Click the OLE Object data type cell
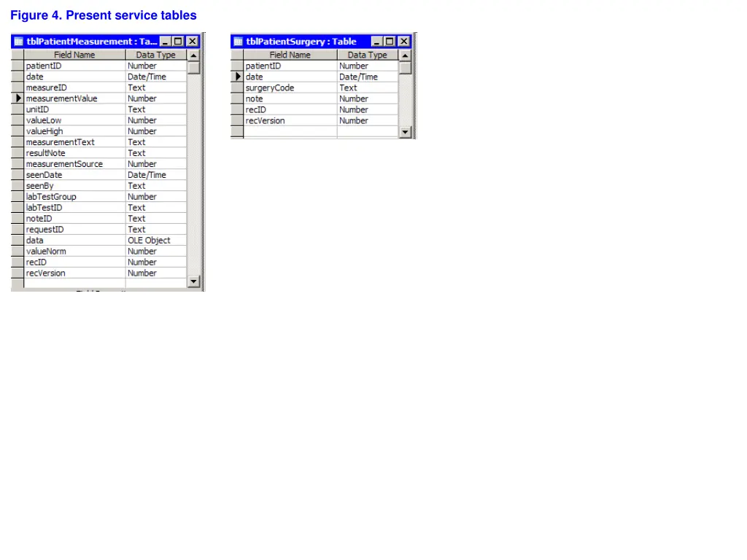This screenshot has height=560, width=747. pos(155,241)
